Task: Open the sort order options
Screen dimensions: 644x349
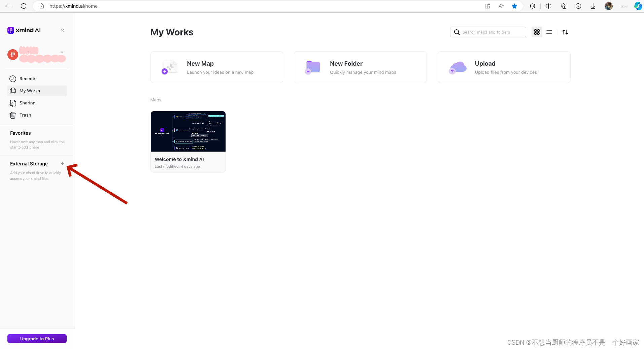Action: click(565, 32)
